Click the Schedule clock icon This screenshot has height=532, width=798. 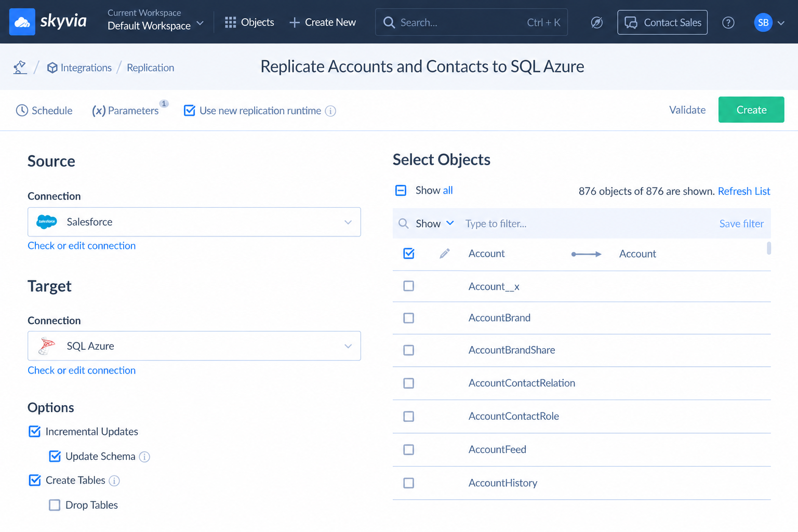click(22, 110)
